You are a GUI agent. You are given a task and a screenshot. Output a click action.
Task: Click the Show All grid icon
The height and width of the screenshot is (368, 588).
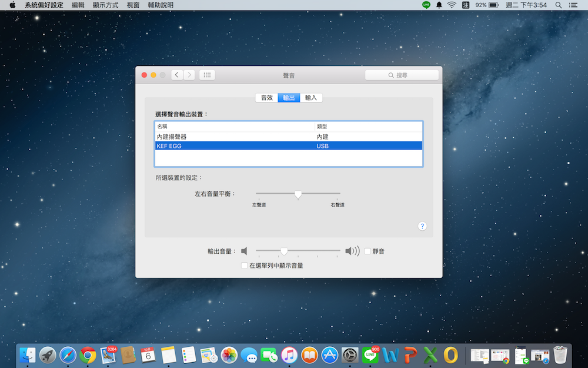pos(207,75)
